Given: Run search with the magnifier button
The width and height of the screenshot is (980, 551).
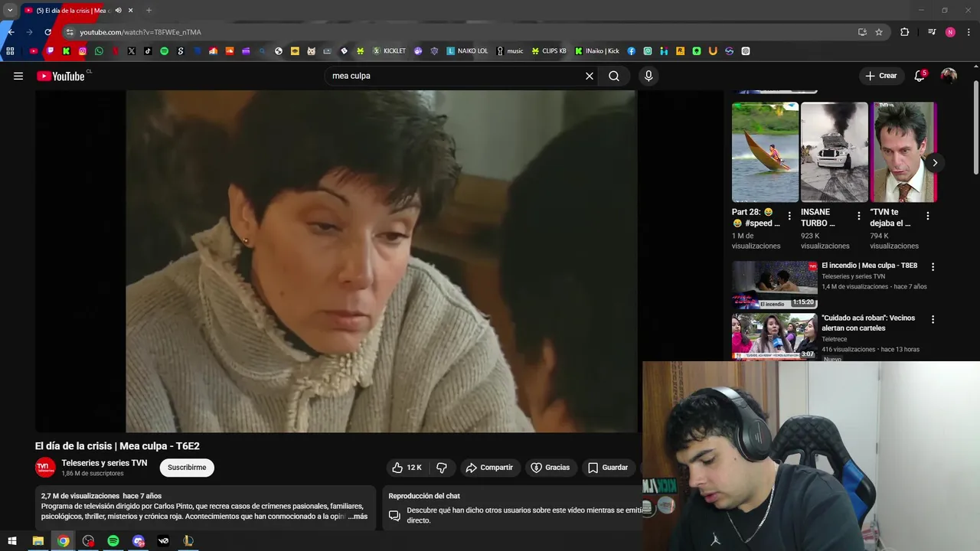Looking at the screenshot, I should (x=614, y=76).
